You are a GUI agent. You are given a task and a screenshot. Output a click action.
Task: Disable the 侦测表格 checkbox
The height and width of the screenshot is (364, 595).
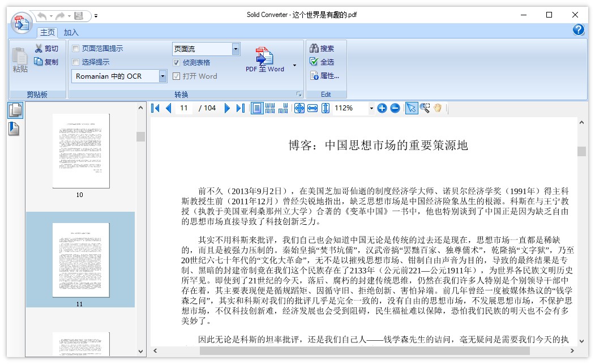(x=175, y=62)
